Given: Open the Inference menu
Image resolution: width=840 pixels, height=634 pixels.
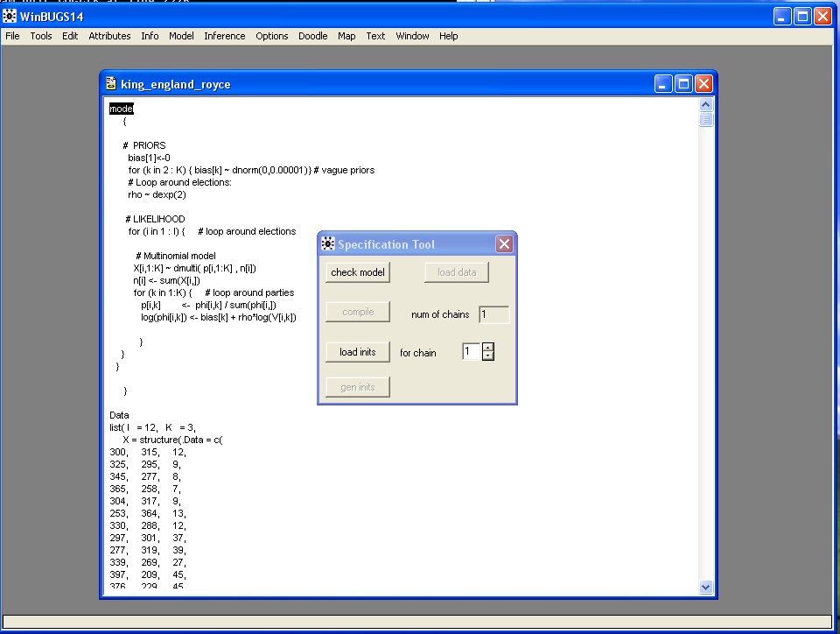Looking at the screenshot, I should click(x=225, y=36).
